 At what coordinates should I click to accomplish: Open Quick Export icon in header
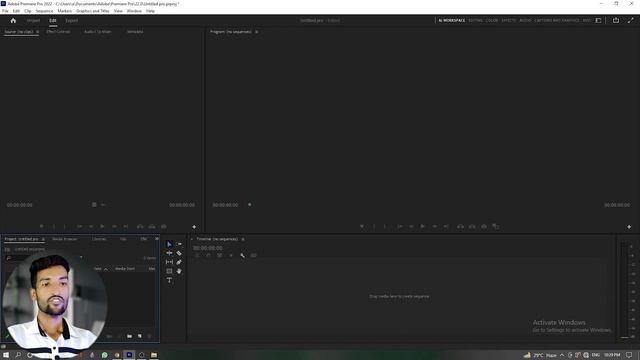(x=616, y=20)
